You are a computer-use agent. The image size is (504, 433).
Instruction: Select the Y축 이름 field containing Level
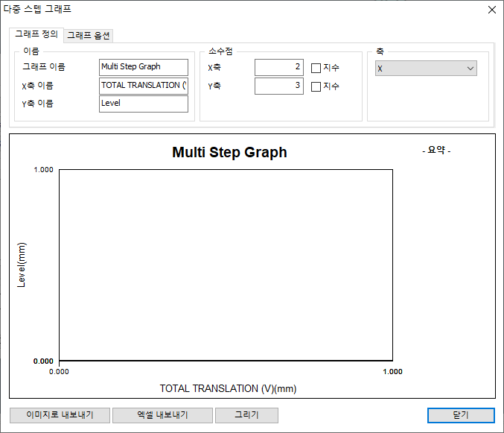tap(143, 104)
